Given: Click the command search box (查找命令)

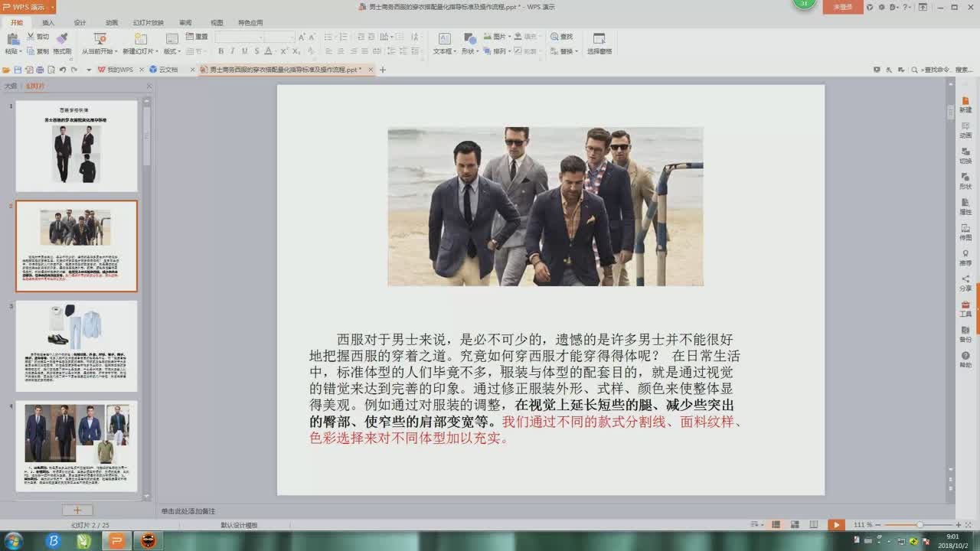Looking at the screenshot, I should click(939, 70).
